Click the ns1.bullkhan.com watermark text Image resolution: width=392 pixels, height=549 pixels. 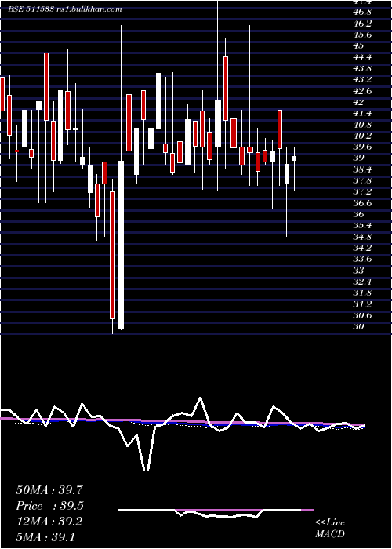[89, 9]
